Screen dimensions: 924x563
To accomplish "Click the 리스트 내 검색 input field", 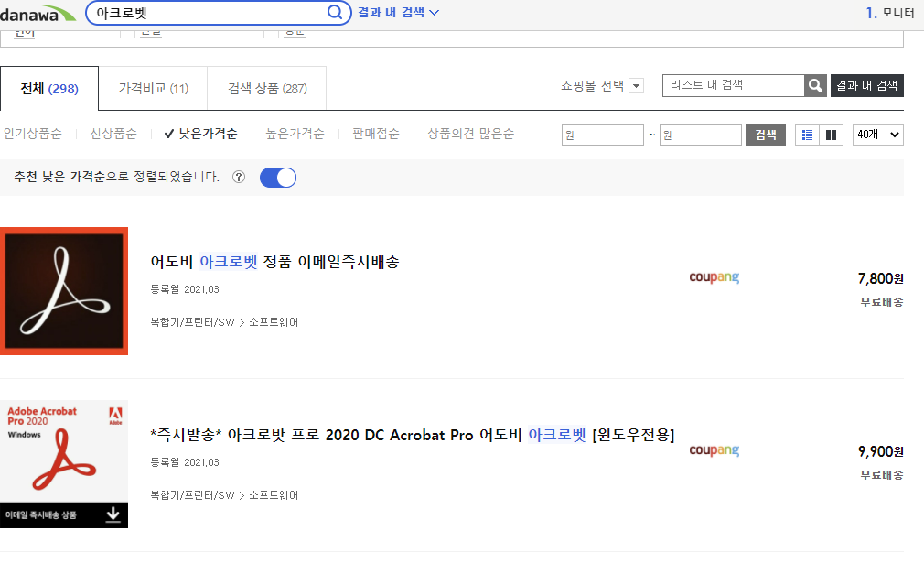I will point(734,85).
